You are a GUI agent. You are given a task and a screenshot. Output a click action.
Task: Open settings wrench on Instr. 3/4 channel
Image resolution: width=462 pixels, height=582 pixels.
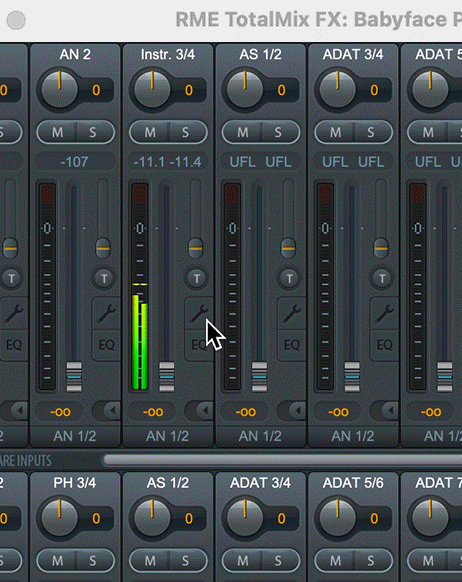click(x=199, y=313)
